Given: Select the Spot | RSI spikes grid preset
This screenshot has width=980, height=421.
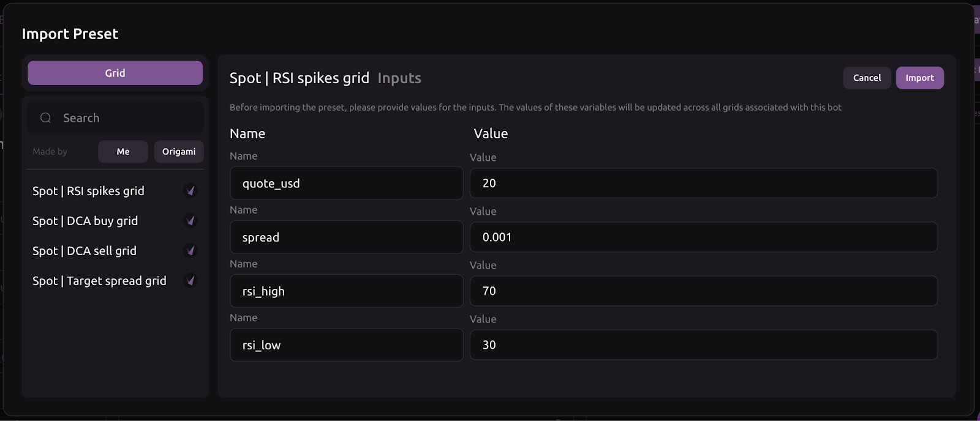Looking at the screenshot, I should click(x=88, y=191).
